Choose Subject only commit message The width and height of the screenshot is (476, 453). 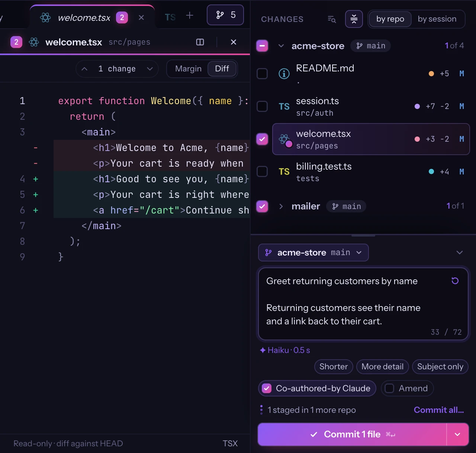pyautogui.click(x=440, y=367)
